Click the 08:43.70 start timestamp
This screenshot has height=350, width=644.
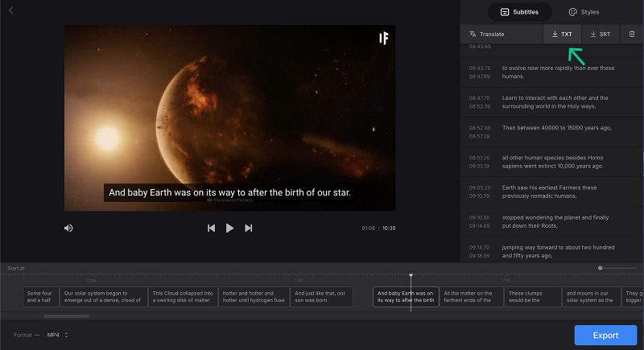(480, 68)
